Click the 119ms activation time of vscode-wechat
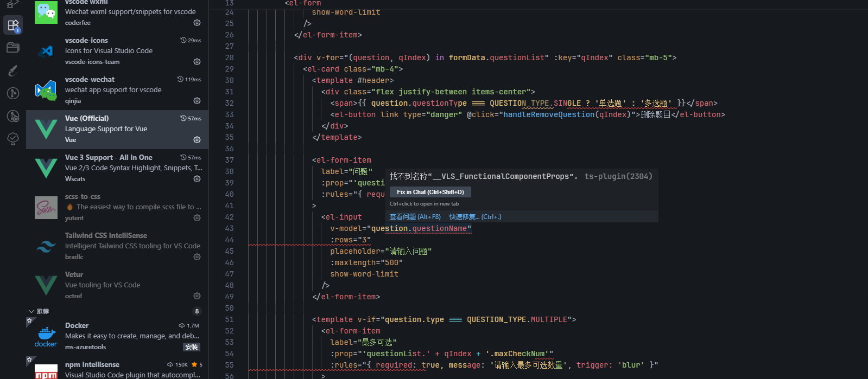Viewport: 868px width, 379px height. tap(189, 79)
